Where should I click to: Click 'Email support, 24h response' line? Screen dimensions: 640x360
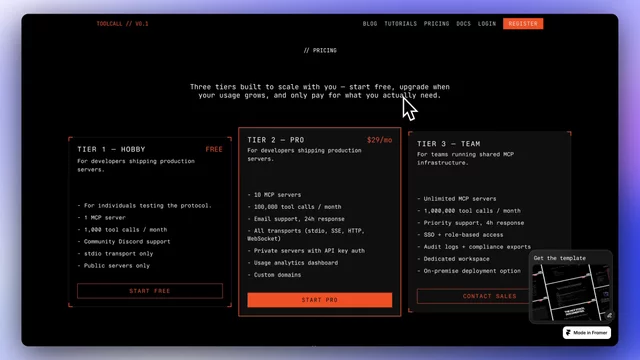point(296,219)
